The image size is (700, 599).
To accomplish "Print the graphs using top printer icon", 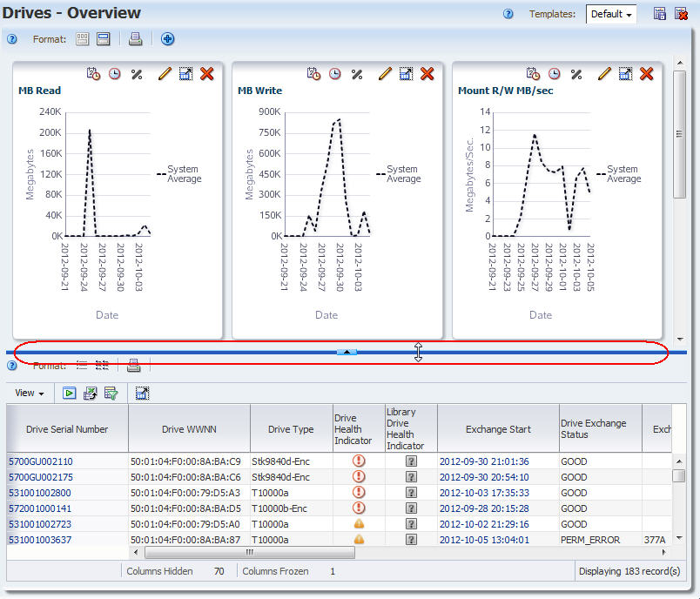I will pyautogui.click(x=136, y=39).
